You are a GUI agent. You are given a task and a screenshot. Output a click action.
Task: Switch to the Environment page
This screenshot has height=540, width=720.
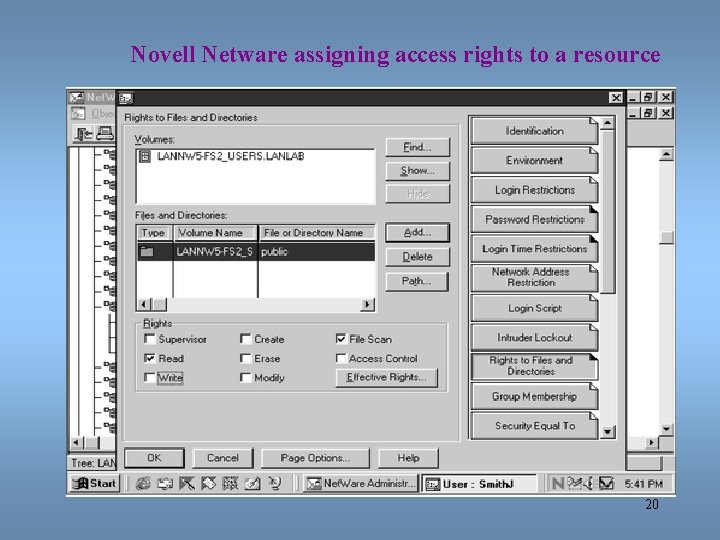pos(534,160)
